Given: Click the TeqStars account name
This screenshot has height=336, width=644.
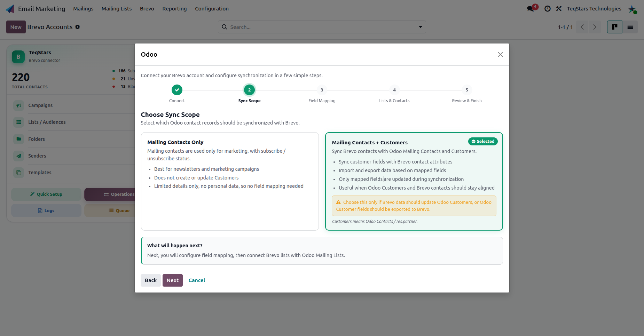Looking at the screenshot, I should [40, 53].
